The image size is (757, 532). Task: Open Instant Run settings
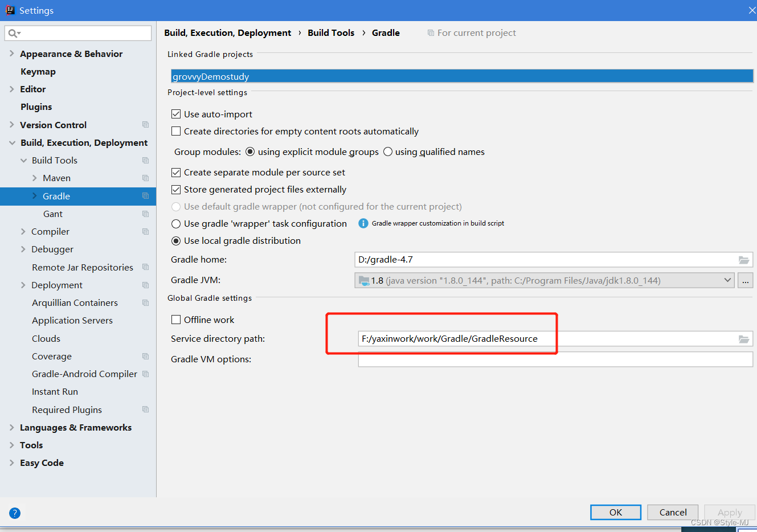(x=55, y=391)
